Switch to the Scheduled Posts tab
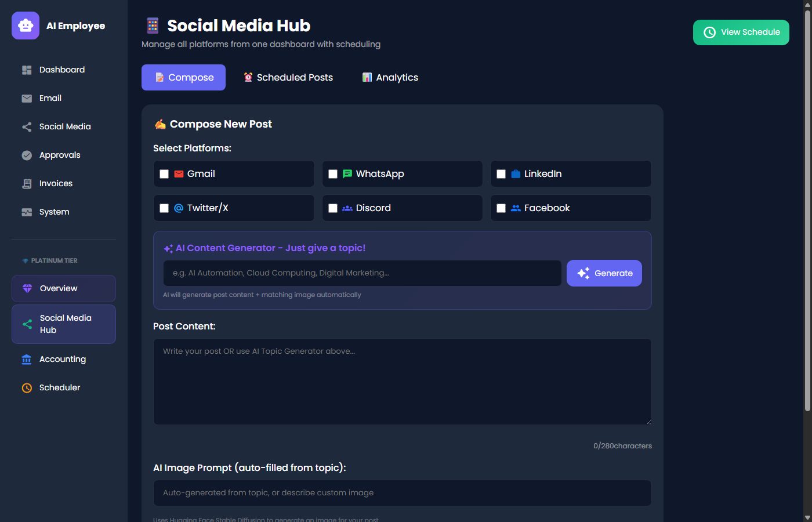812x522 pixels. click(x=288, y=78)
